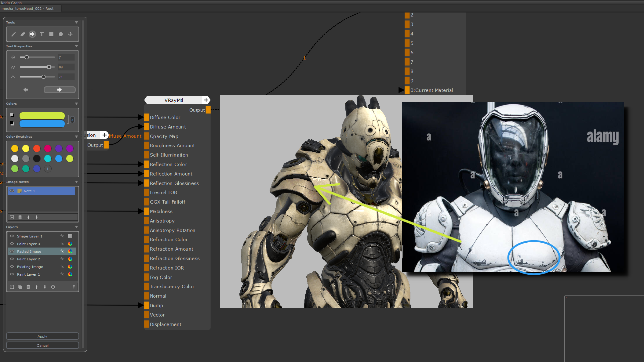Select the Existing Image layer
Viewport: 644px width, 362px height.
tap(30, 267)
